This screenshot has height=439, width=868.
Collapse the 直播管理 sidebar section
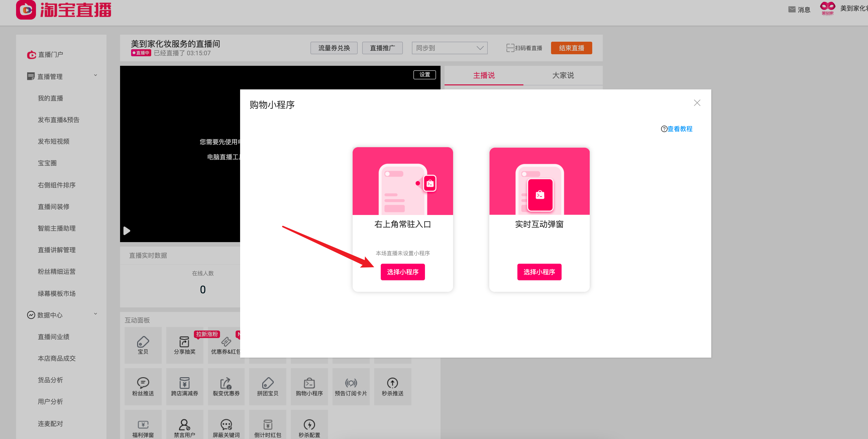(95, 76)
